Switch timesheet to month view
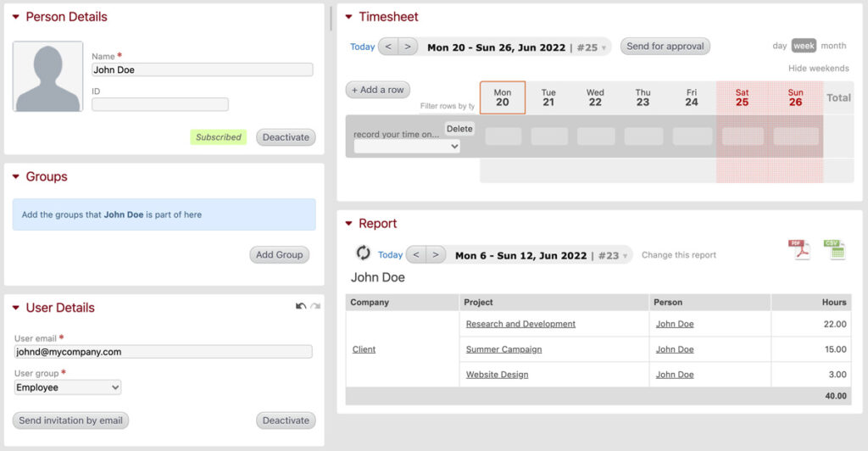This screenshot has height=451, width=868. 833,46
